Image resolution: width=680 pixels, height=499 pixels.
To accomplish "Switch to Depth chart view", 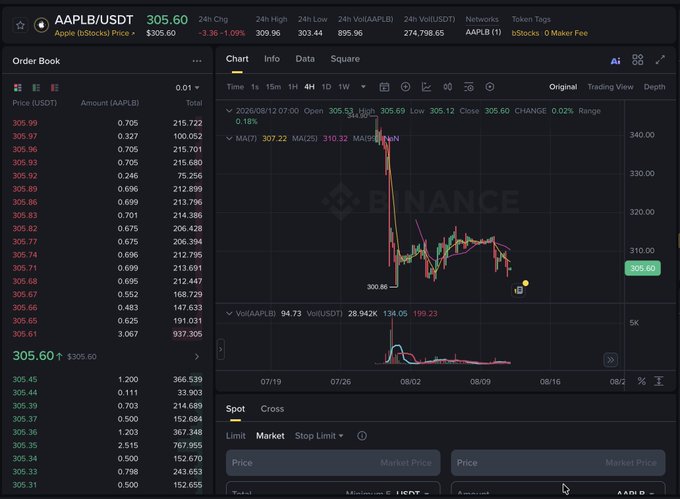I will (x=654, y=87).
